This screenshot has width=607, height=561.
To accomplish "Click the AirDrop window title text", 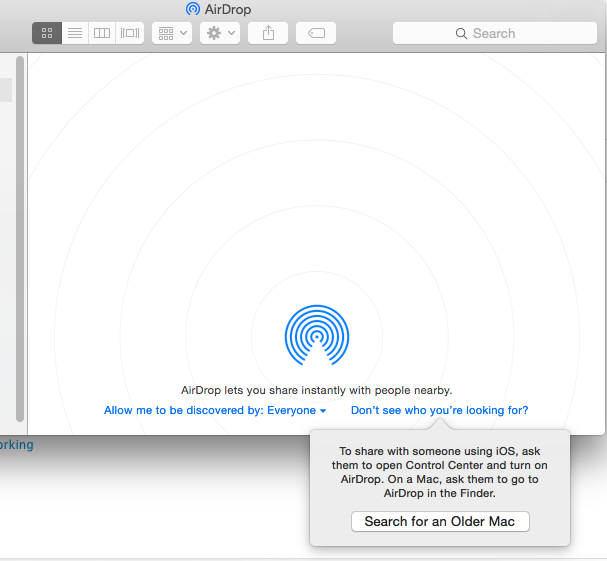I will tap(228, 9).
